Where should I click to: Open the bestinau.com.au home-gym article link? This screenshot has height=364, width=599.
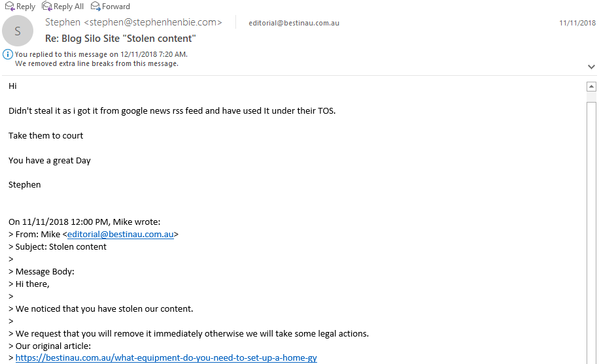tap(166, 358)
